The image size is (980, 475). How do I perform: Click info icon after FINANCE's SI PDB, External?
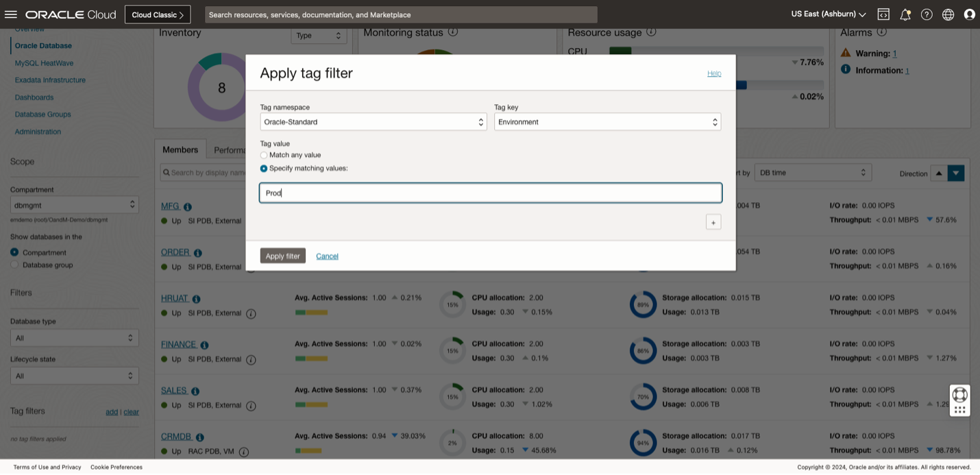coord(251,359)
